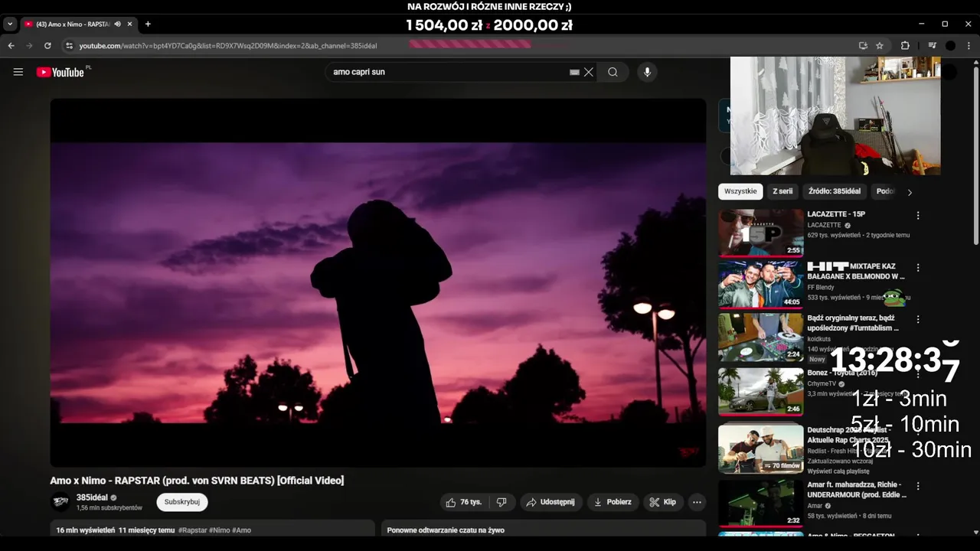This screenshot has width=980, height=551.
Task: Click Ponowne odtwarzanie czatu na żywo panel
Action: [x=544, y=529]
